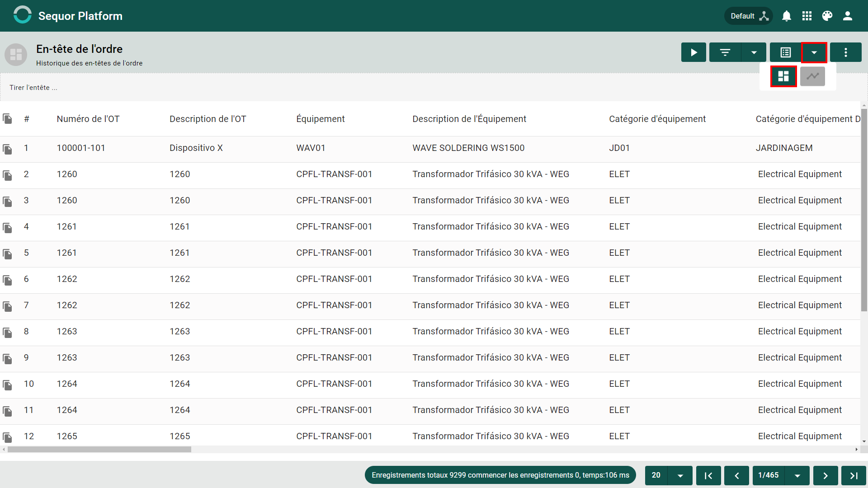868x488 pixels.
Task: Sort by Description de l'Équipement column
Action: [469, 119]
